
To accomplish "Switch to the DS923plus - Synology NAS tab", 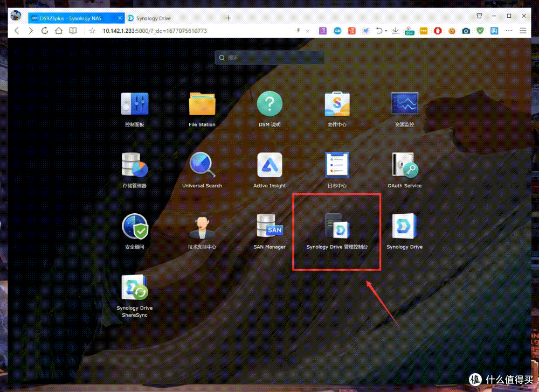I will pos(77,18).
